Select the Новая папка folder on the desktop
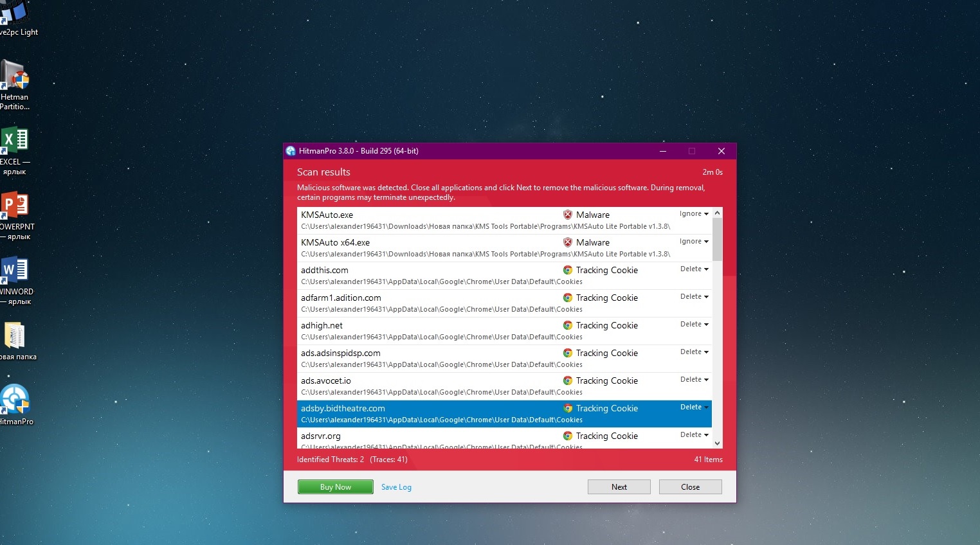Screen dimensions: 980x545 coord(18,341)
